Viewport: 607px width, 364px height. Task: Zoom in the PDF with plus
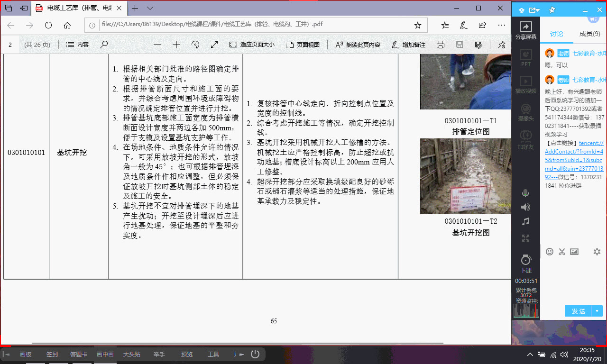point(176,45)
